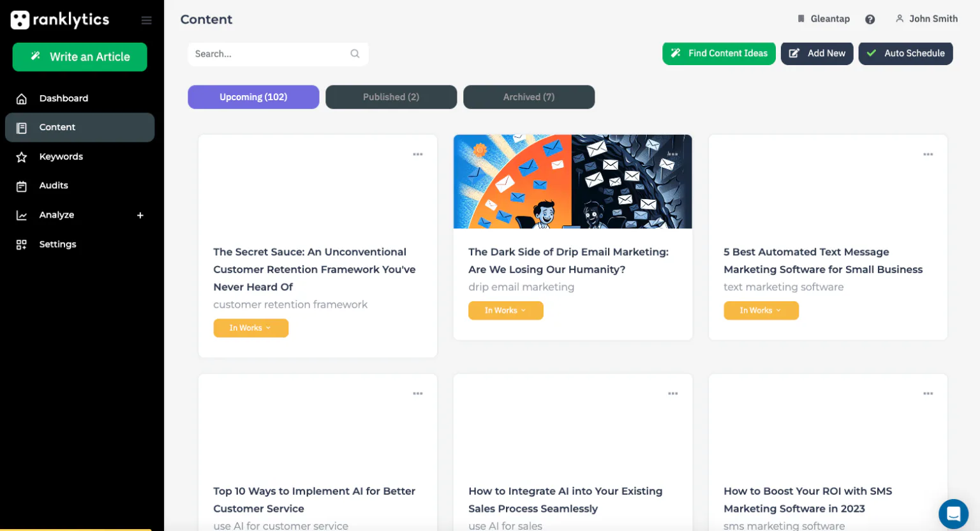Open the In Works dropdown on Secret Sauce card
The height and width of the screenshot is (531, 980).
[251, 327]
